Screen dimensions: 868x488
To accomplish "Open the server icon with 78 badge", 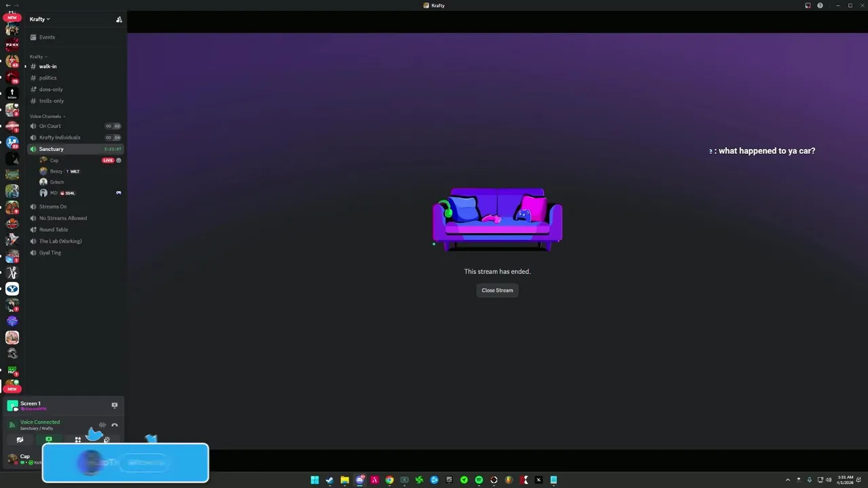I will [x=12, y=77].
